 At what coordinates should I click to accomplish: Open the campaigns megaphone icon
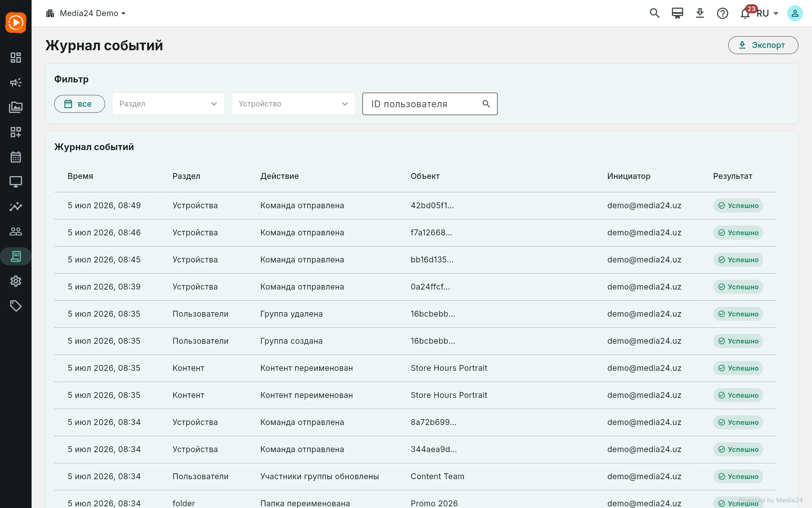point(16,82)
